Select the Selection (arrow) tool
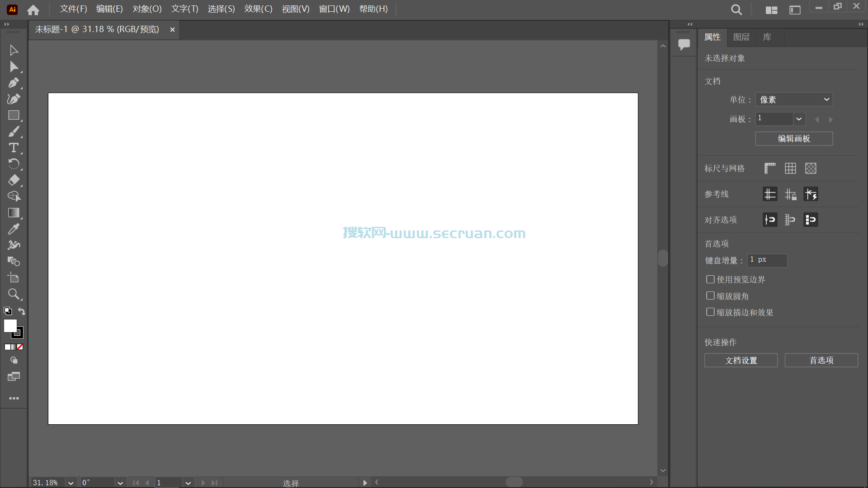The width and height of the screenshot is (868, 488). pyautogui.click(x=14, y=50)
